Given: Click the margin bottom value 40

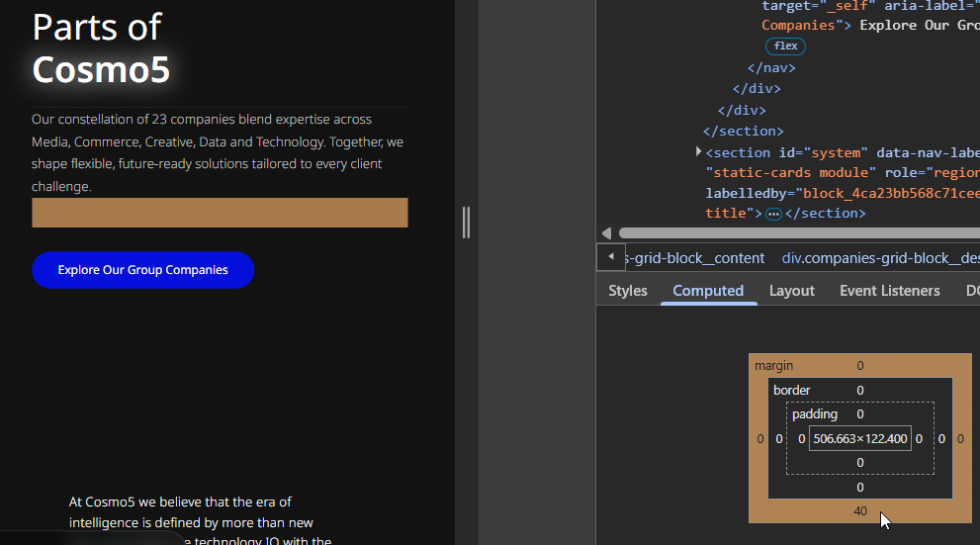Looking at the screenshot, I should click(860, 511).
